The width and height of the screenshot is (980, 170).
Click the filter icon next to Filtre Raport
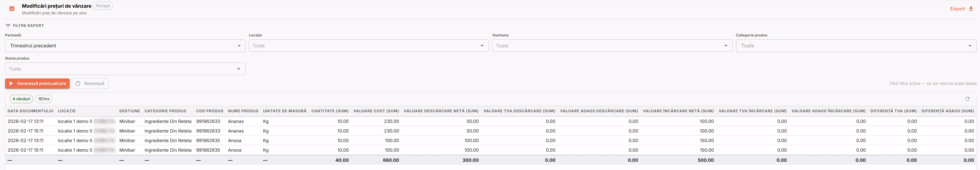pyautogui.click(x=8, y=26)
